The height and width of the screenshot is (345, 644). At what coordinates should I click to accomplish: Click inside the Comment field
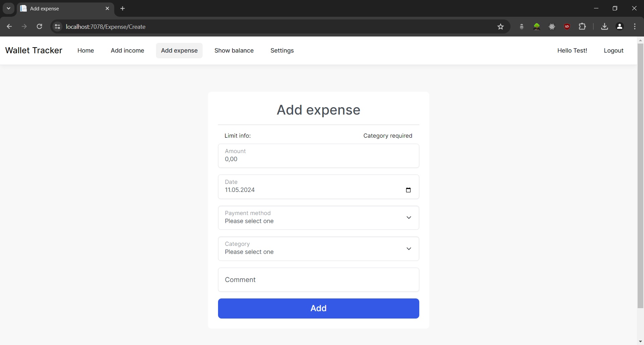click(318, 280)
